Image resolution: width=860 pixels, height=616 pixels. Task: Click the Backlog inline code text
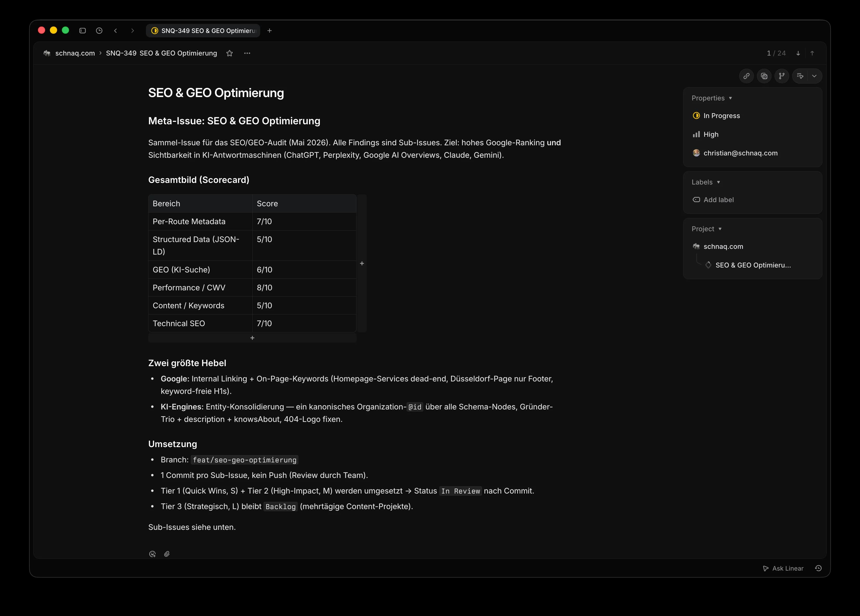[x=280, y=507]
